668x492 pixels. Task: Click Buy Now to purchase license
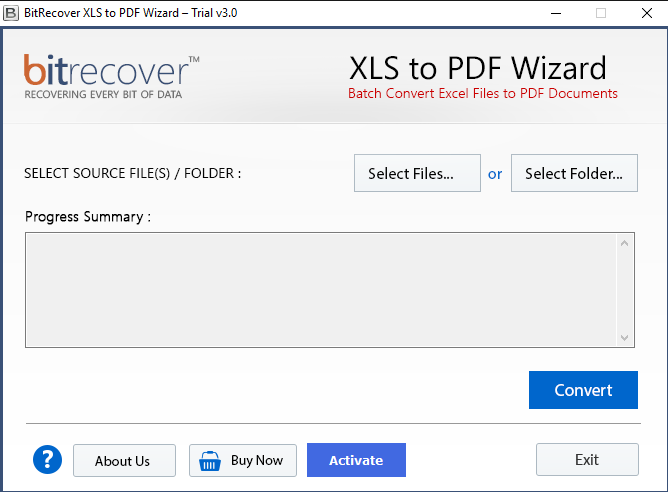pos(243,460)
